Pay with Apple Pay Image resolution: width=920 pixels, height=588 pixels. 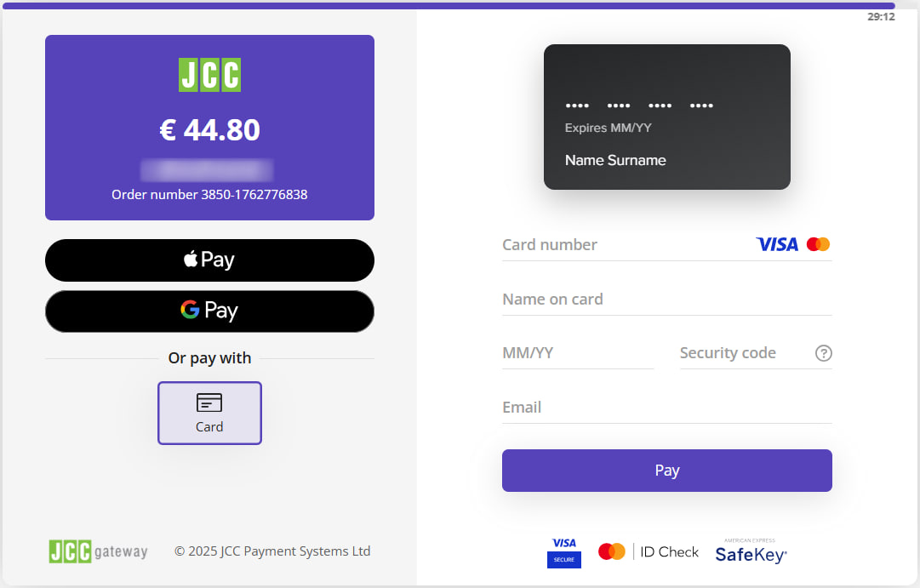point(209,260)
